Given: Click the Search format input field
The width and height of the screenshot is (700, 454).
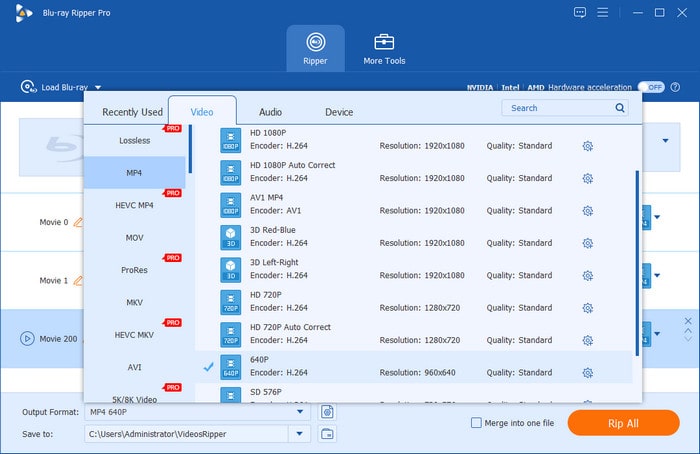Looking at the screenshot, I should (x=558, y=108).
